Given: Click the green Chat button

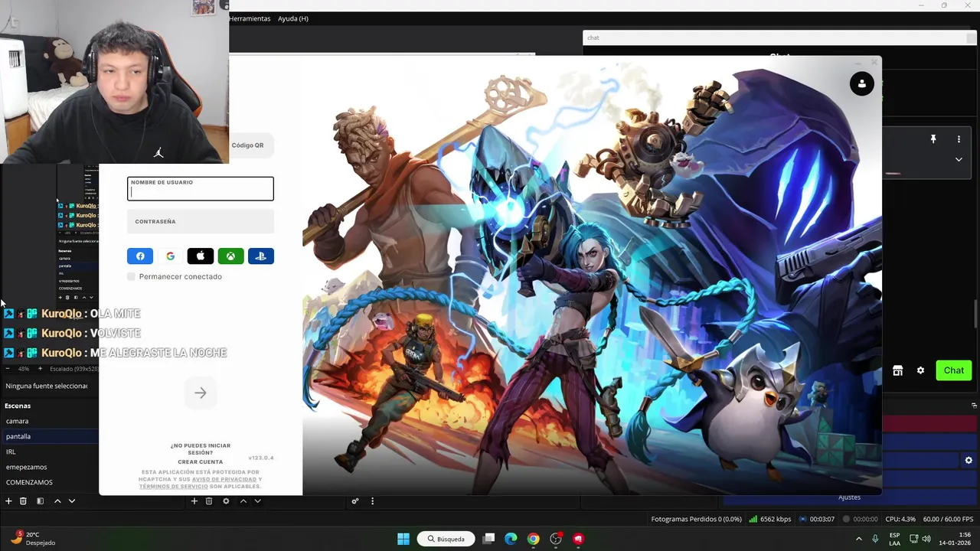Looking at the screenshot, I should click(954, 370).
